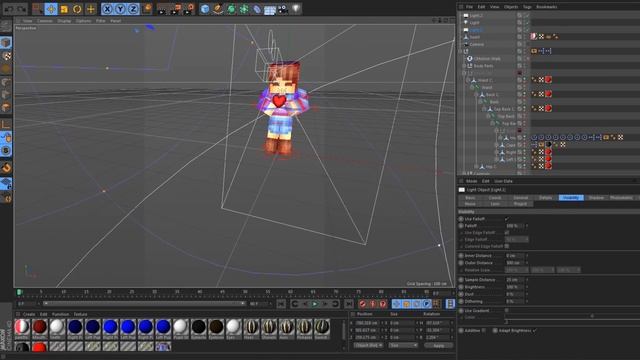Select the Scale tool in the top toolbar
The image size is (640, 360).
64,9
